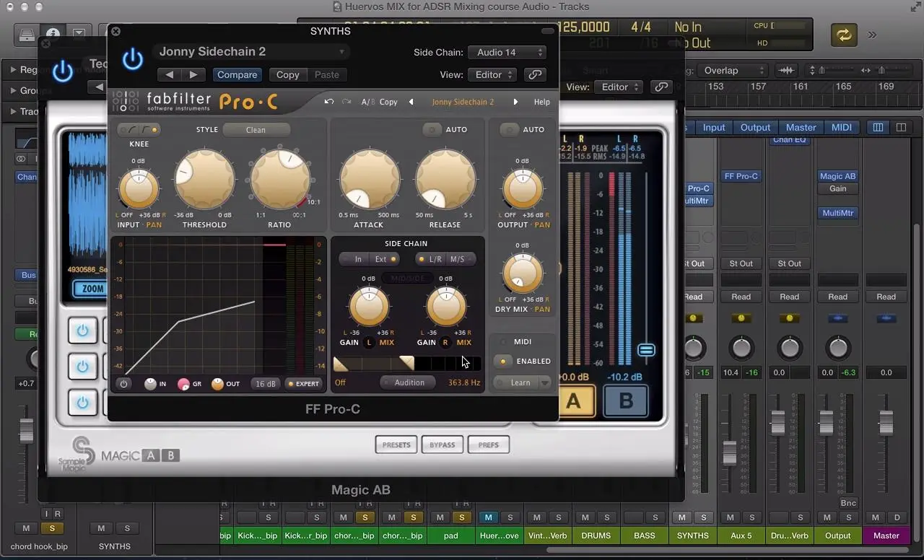This screenshot has width=924, height=560.
Task: Switch to mixer Output tab
Action: (x=755, y=127)
